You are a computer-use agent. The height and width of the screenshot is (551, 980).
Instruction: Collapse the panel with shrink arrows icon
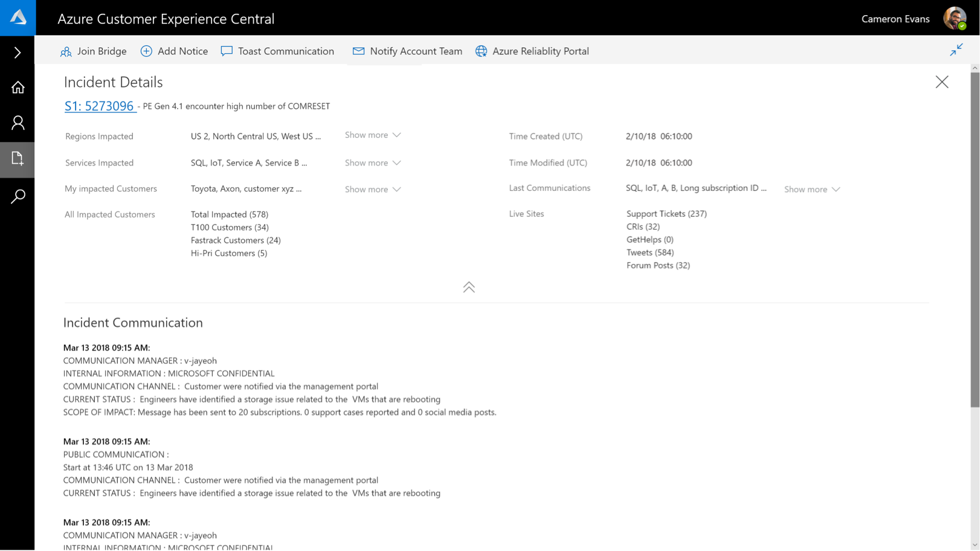[956, 50]
